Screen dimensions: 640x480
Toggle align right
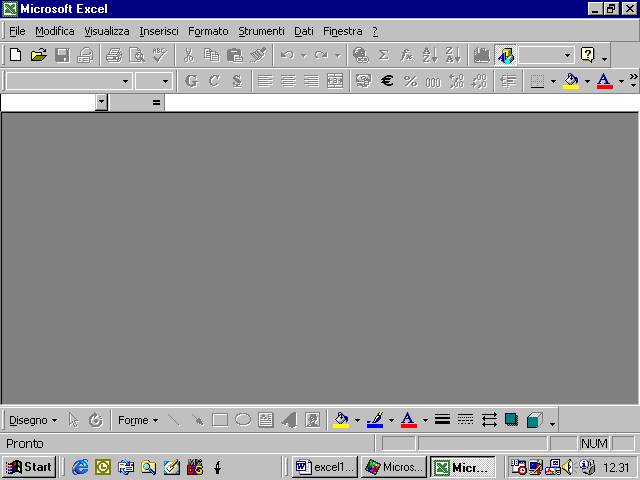(311, 81)
